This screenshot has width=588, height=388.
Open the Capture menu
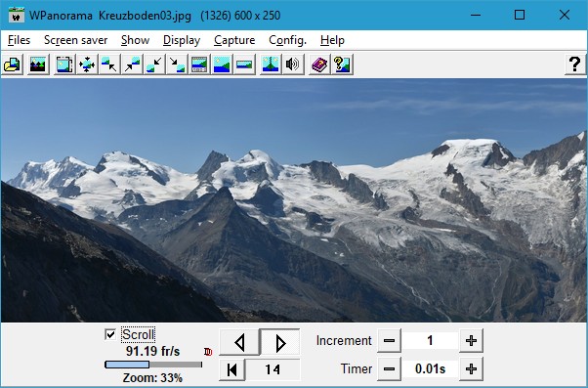234,40
